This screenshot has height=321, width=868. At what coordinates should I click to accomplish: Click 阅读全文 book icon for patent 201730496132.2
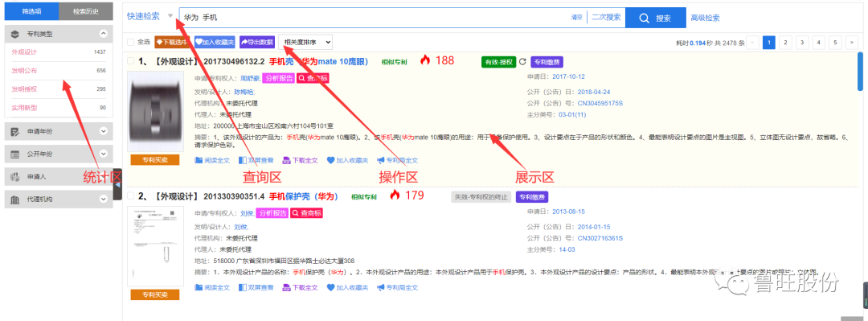click(199, 160)
